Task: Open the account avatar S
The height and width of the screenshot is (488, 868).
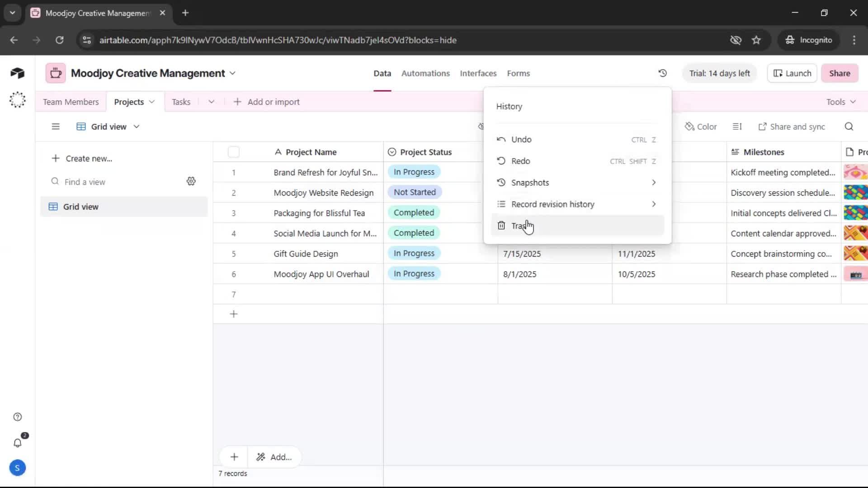Action: [17, 468]
